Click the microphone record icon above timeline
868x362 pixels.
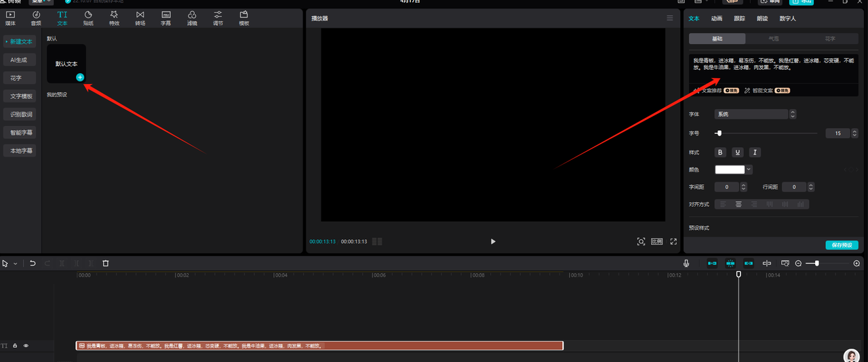686,263
